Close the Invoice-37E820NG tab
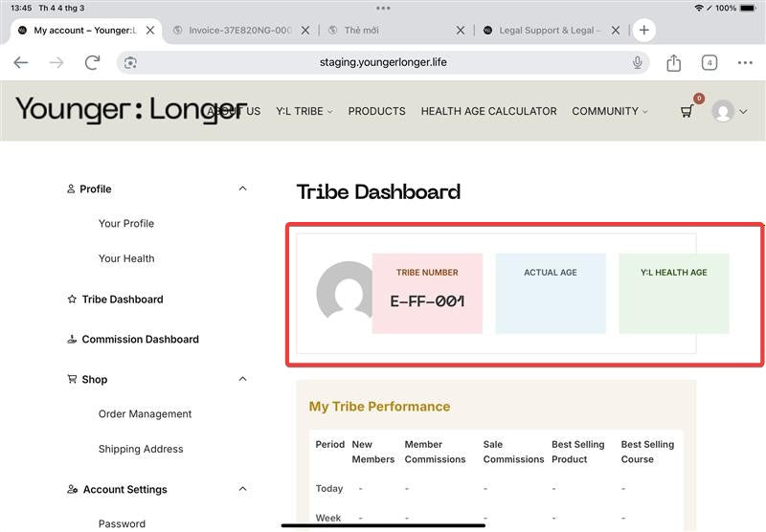Image resolution: width=766 pixels, height=532 pixels. [304, 31]
